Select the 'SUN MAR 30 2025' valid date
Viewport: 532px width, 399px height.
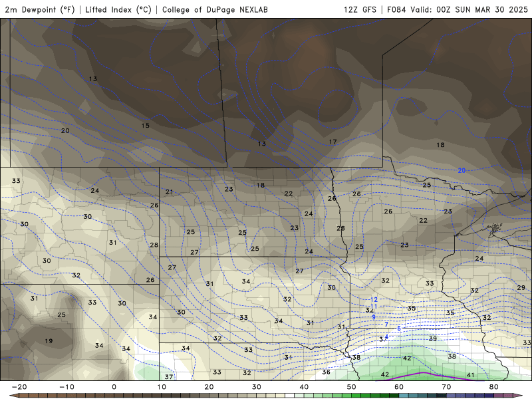[491, 9]
